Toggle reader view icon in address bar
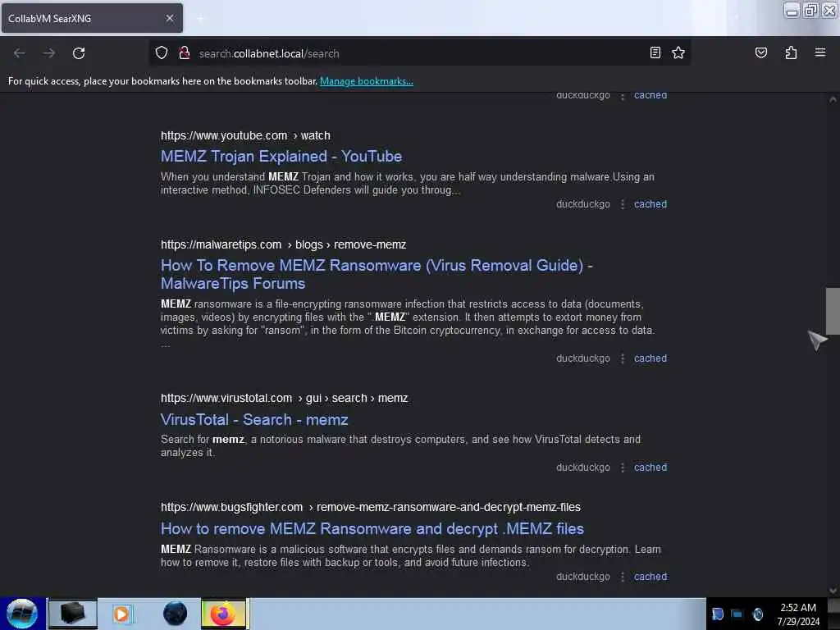 click(x=655, y=53)
